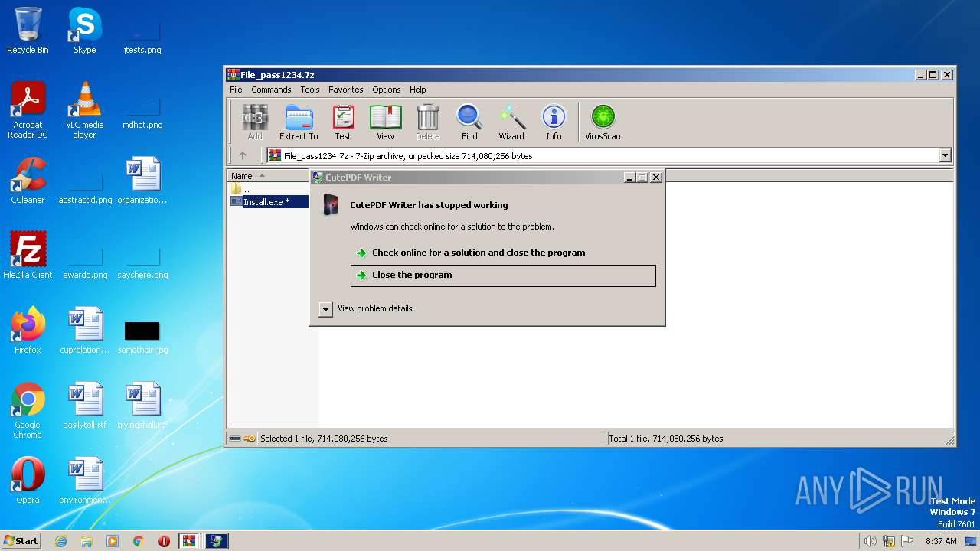Viewport: 980px width, 551px height.
Task: Go up one folder level arrow
Action: [x=243, y=155]
